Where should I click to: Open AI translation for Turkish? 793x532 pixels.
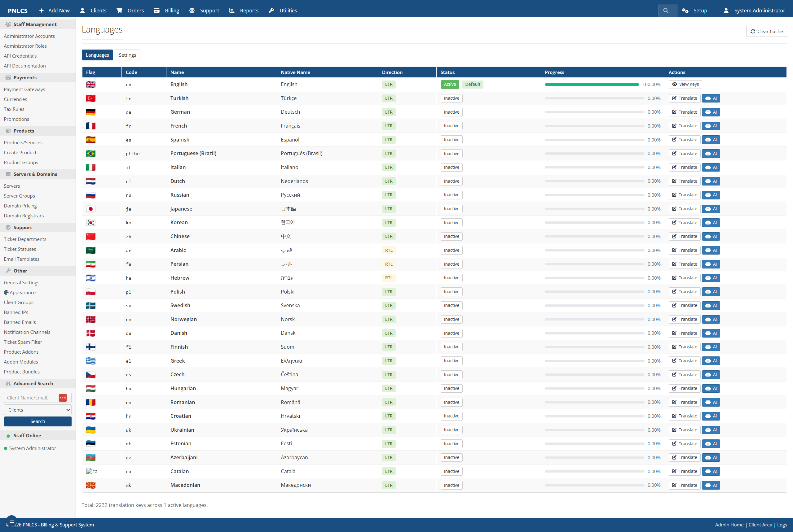(711, 98)
